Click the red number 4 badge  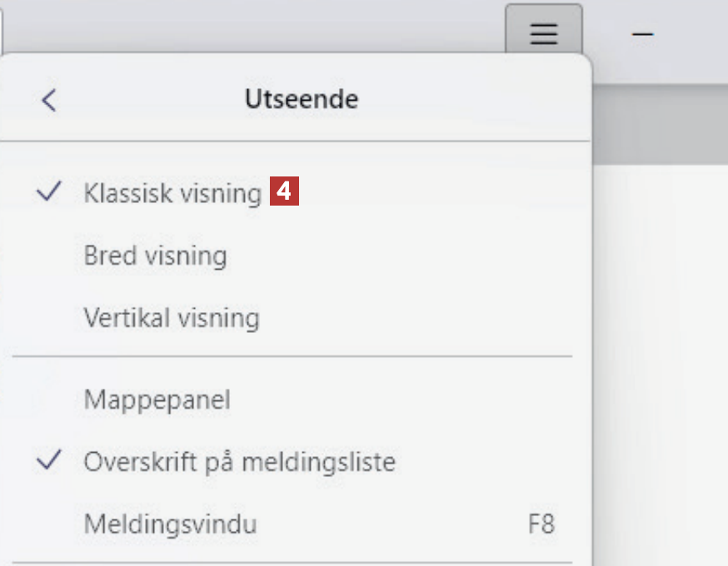tap(284, 193)
